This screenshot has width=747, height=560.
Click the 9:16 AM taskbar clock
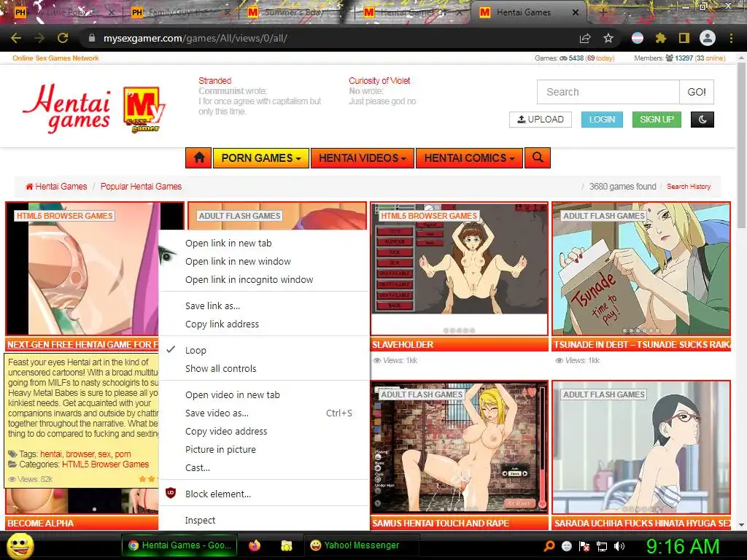tap(683, 547)
